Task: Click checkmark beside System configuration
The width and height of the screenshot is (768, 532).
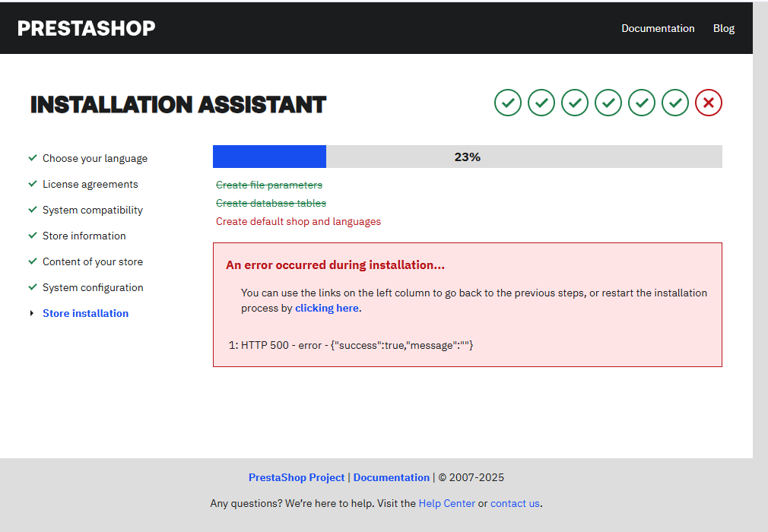Action: [33, 287]
